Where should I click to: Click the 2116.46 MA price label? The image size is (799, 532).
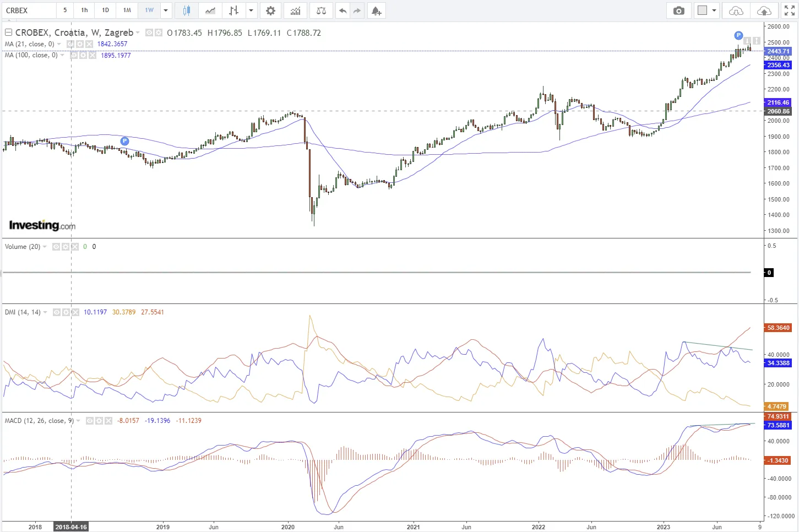coord(778,102)
